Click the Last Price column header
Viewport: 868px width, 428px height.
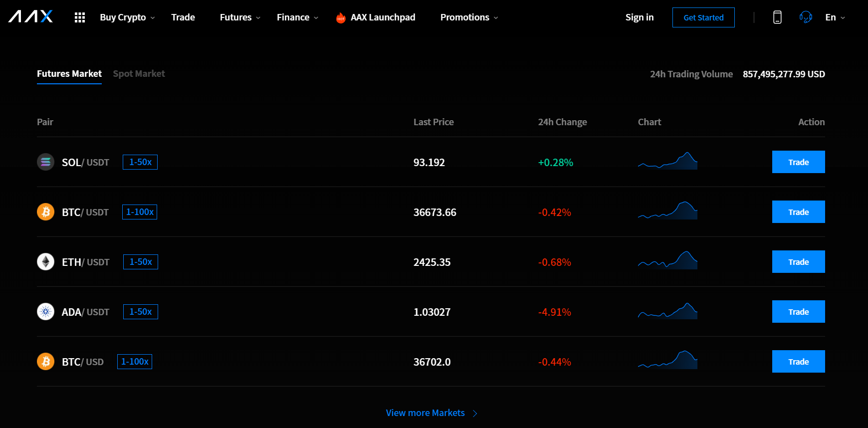pos(434,122)
